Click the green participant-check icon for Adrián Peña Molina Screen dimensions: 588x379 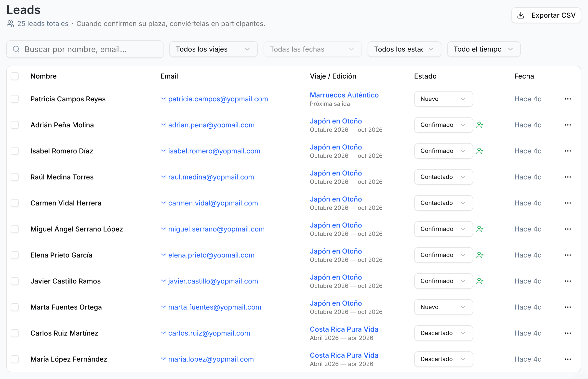(x=481, y=125)
